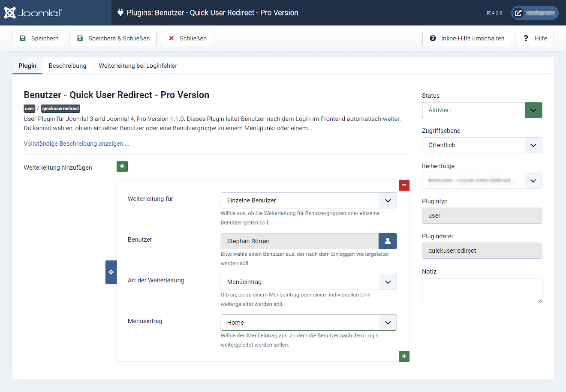Add a redirect with the green plus icon
The height and width of the screenshot is (392, 566).
click(122, 166)
